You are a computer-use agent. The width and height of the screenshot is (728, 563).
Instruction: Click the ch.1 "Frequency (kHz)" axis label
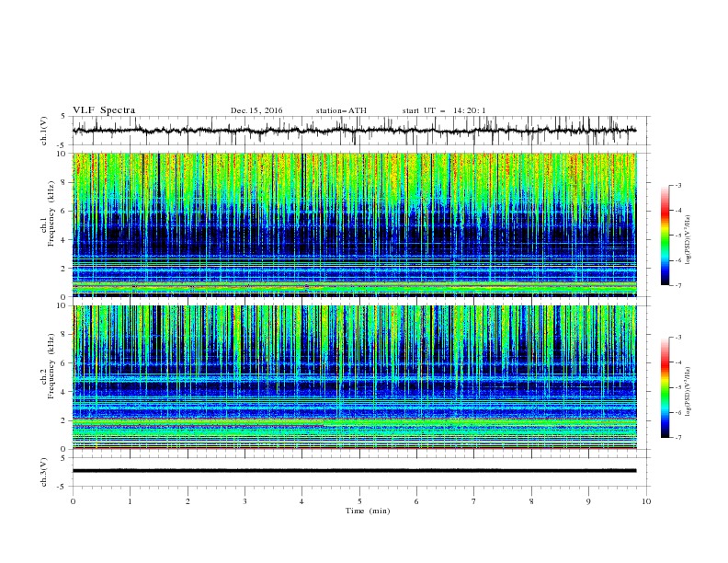[51, 213]
